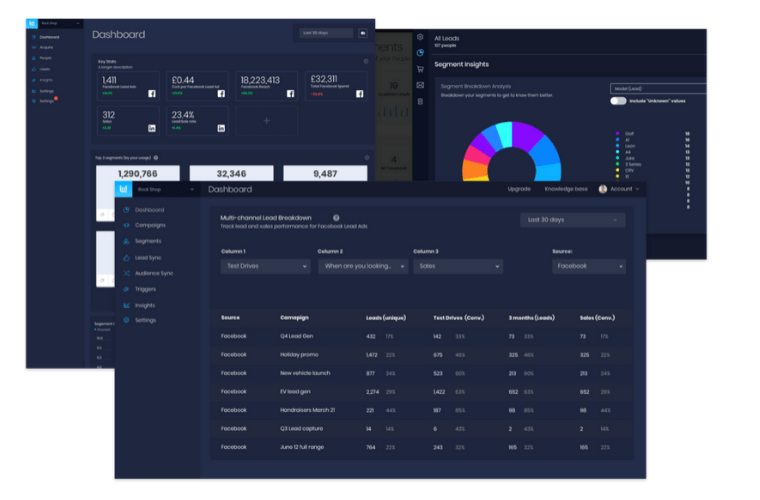
Task: Click the envelope icon in segment panel
Action: pyautogui.click(x=420, y=85)
